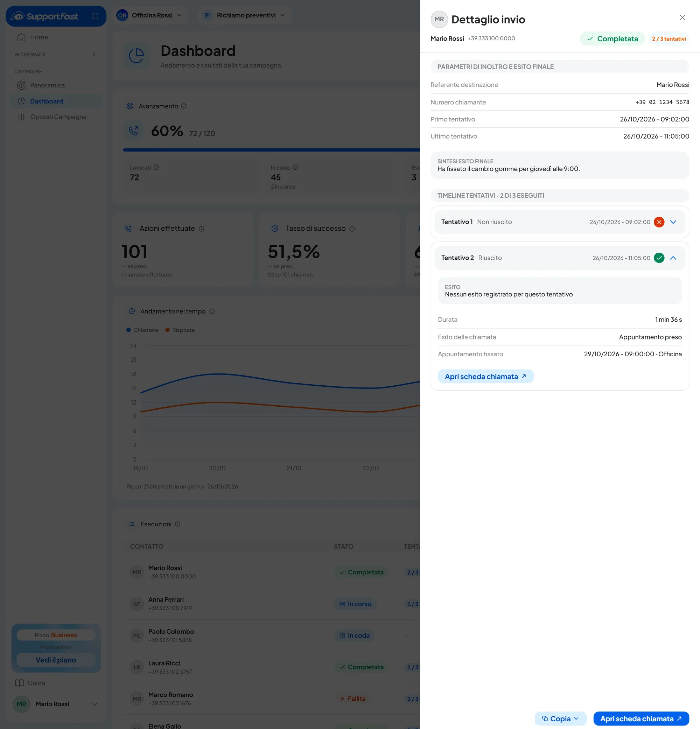This screenshot has width=700, height=729.
Task: Click the Piano Business label
Action: 56,635
